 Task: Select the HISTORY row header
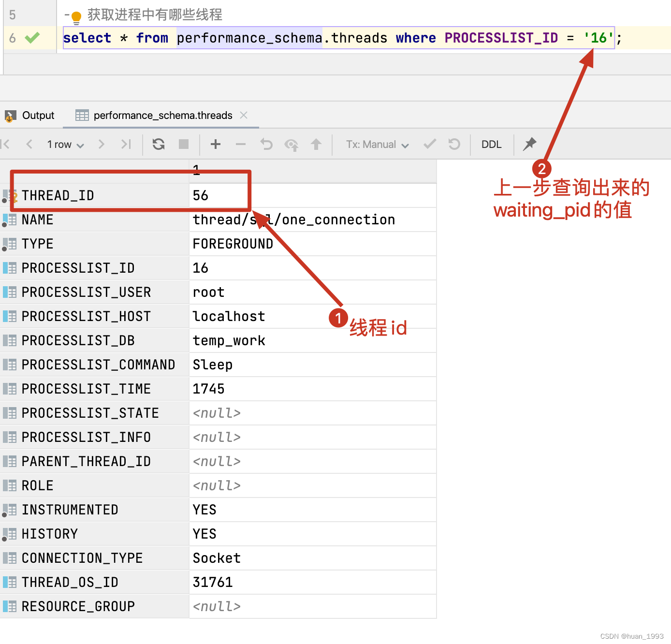point(95,534)
